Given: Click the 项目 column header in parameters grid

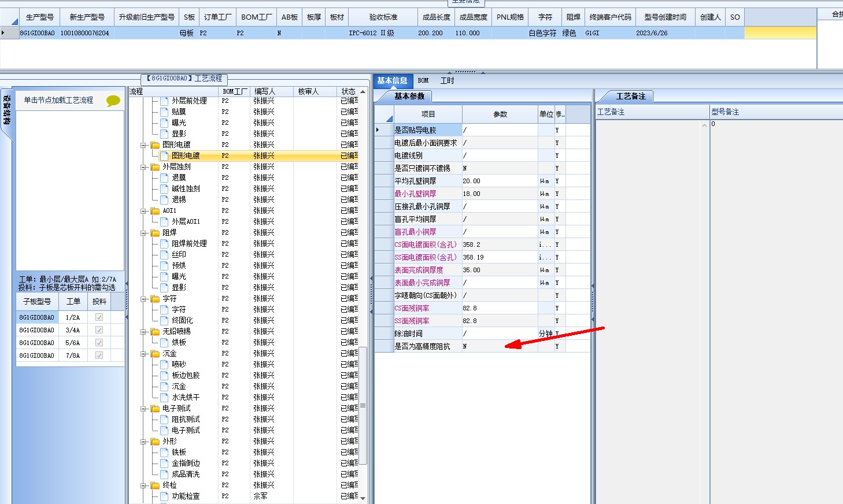Looking at the screenshot, I should [x=428, y=114].
